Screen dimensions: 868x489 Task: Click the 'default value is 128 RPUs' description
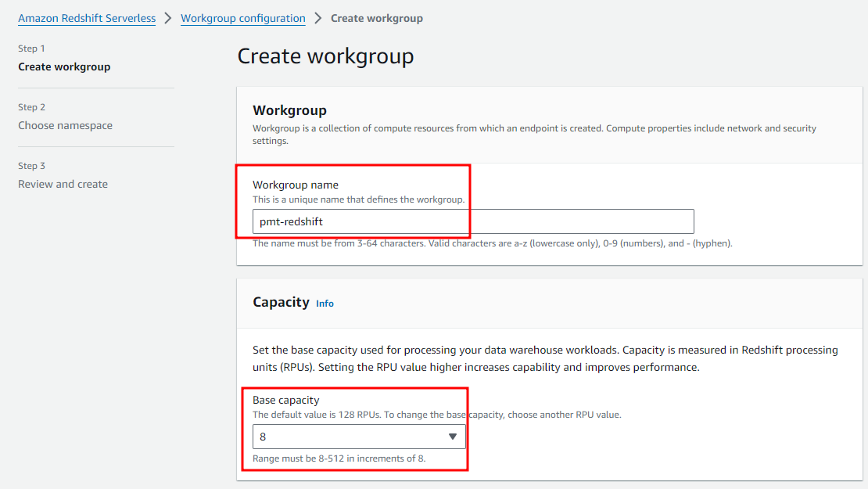[x=437, y=415]
